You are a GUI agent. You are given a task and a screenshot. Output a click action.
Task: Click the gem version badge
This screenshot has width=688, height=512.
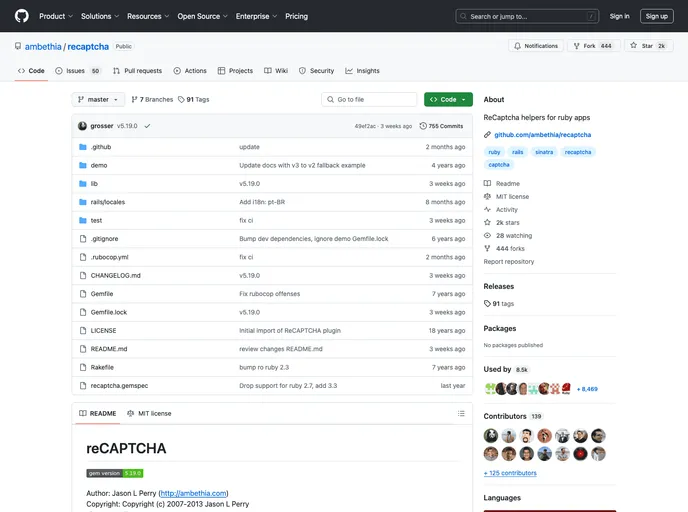(x=115, y=473)
